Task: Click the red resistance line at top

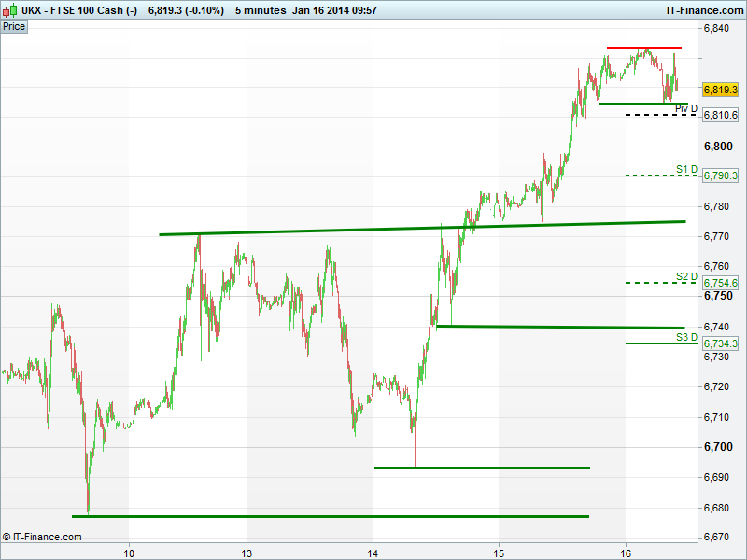Action: tap(644, 49)
